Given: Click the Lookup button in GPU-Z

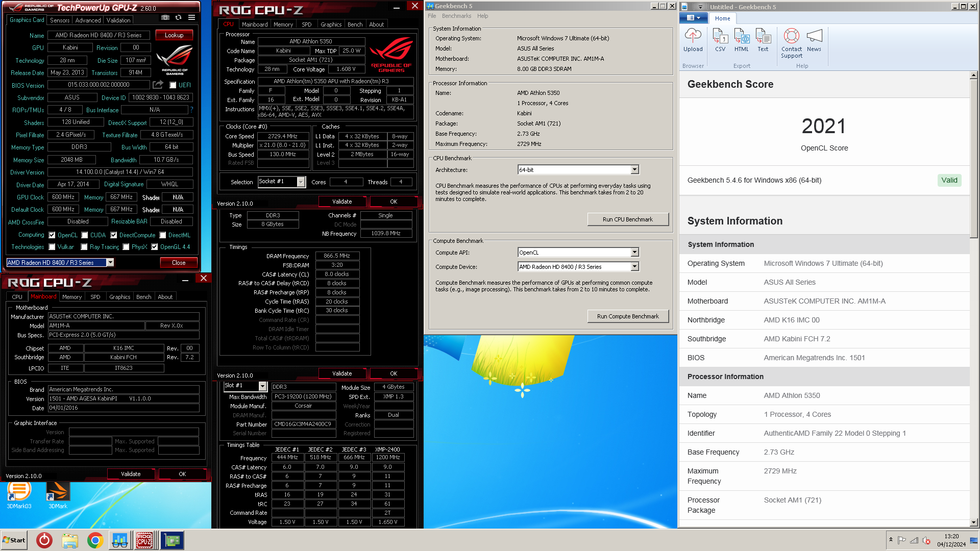Looking at the screenshot, I should pos(174,35).
